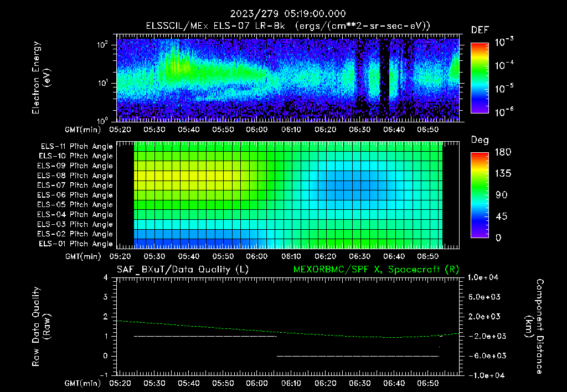Click the Component Distance (km) axis label
Viewport: 567px width, 392px height.
click(534, 326)
